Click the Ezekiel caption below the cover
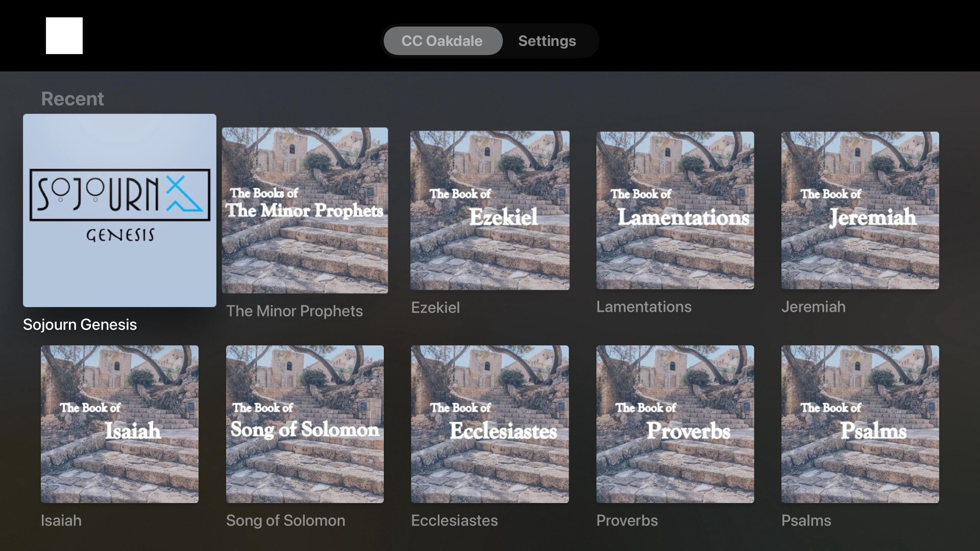The height and width of the screenshot is (551, 980). pos(435,308)
